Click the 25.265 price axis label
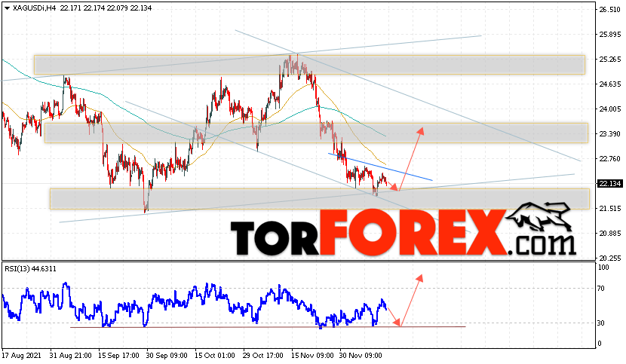This screenshot has width=626, height=364. click(x=610, y=60)
